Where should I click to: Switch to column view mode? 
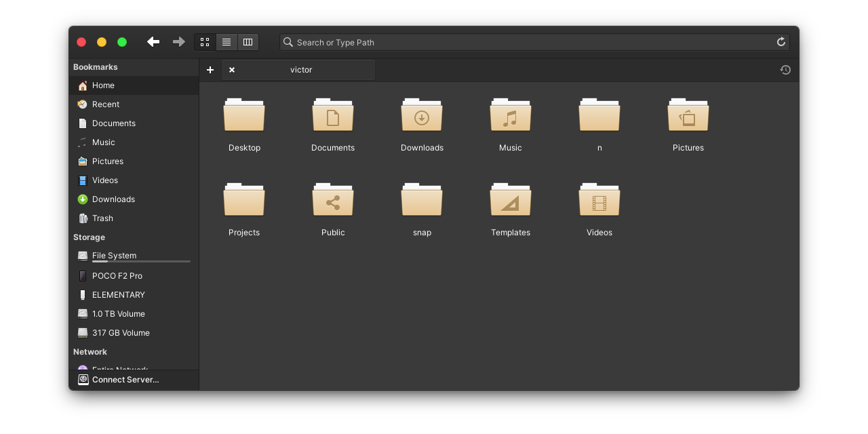coord(248,41)
